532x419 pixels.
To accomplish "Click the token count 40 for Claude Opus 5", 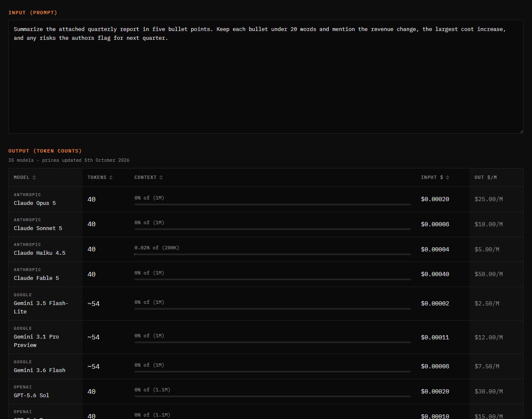I will 91,199.
